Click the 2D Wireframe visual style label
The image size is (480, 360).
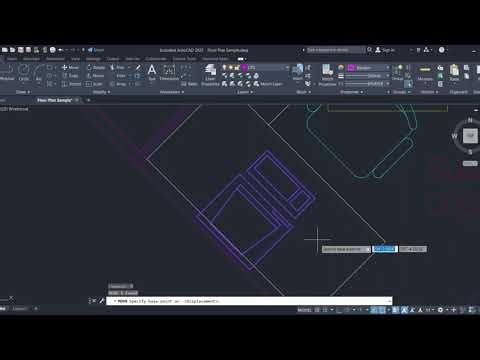[x=15, y=109]
